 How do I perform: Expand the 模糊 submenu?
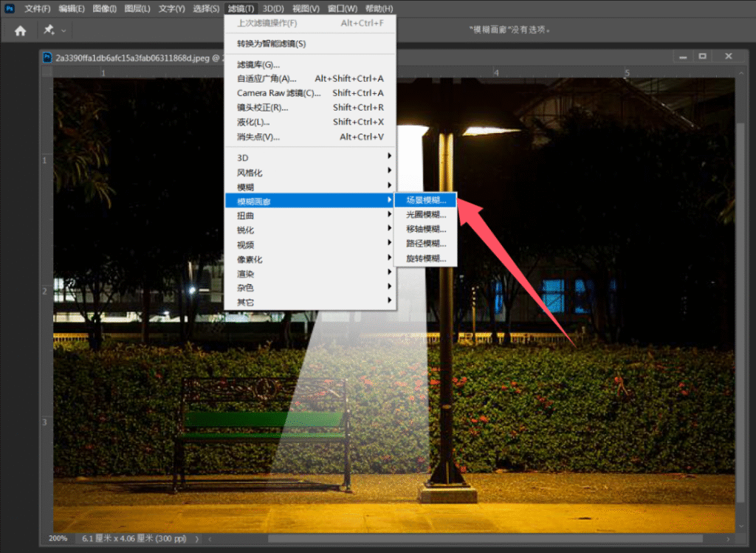pos(311,187)
